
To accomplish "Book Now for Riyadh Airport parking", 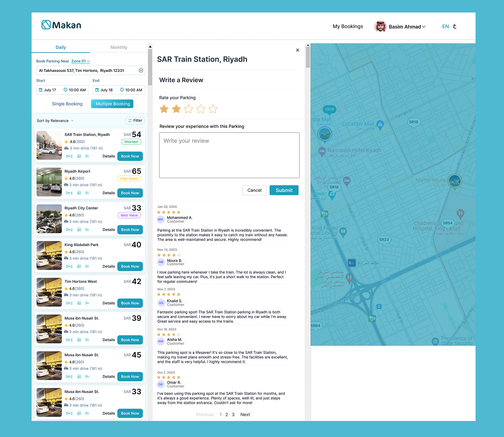I will pos(130,193).
